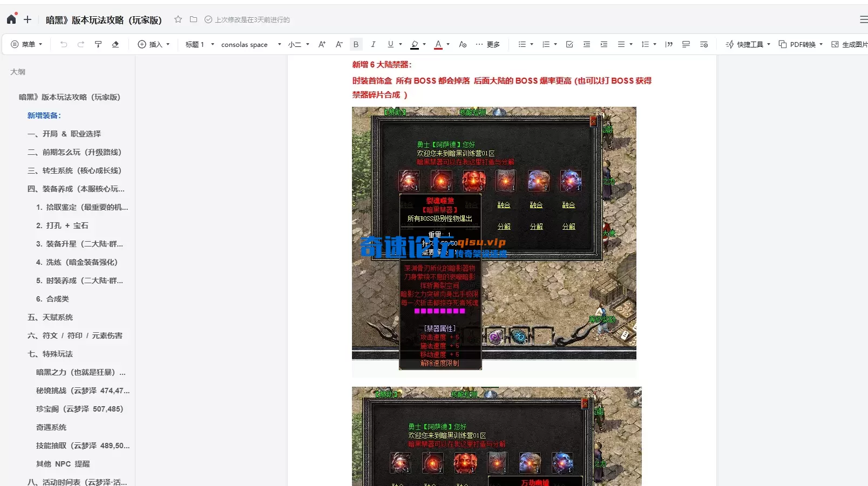Apply the highlight color marker
The height and width of the screenshot is (486, 868).
[x=415, y=44]
